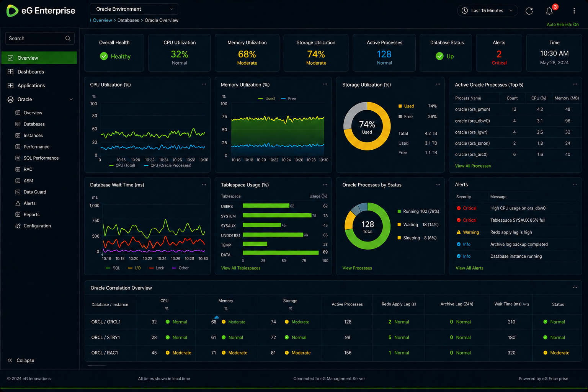Viewport: 588px width, 392px height.
Task: Click the Instances submenu icon
Action: coord(18,135)
